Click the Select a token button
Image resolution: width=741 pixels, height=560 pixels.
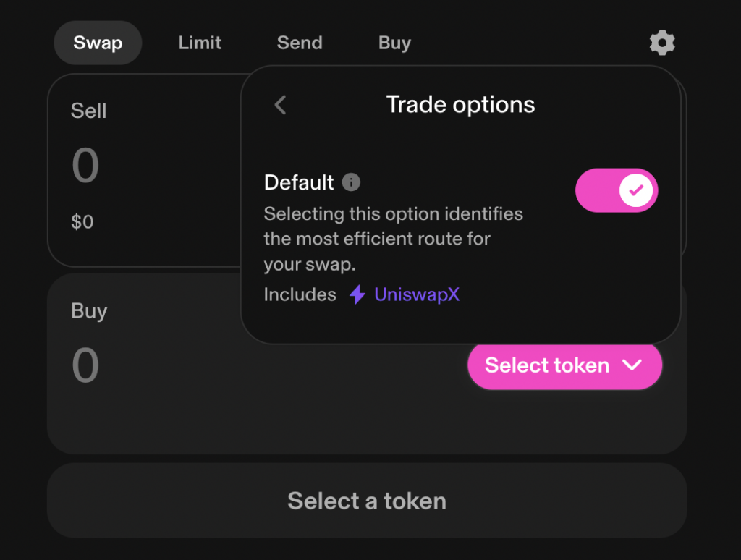pos(367,499)
